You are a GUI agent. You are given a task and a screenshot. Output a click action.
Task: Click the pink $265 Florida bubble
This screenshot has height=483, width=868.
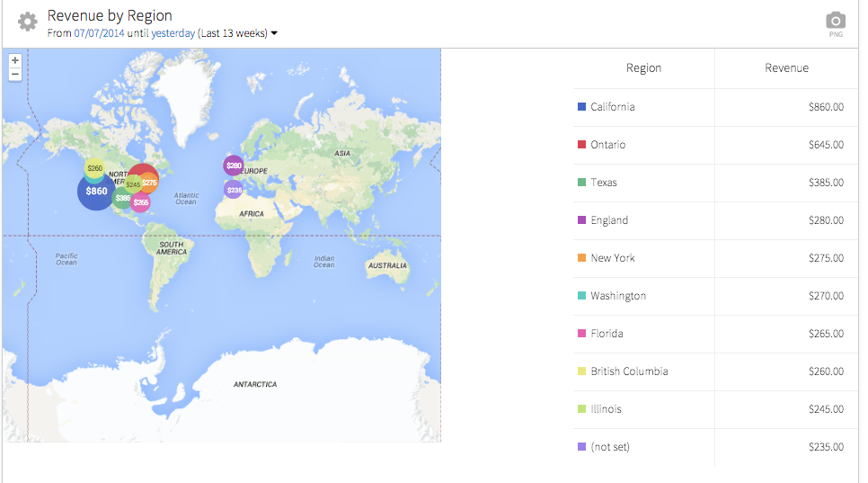tap(141, 203)
